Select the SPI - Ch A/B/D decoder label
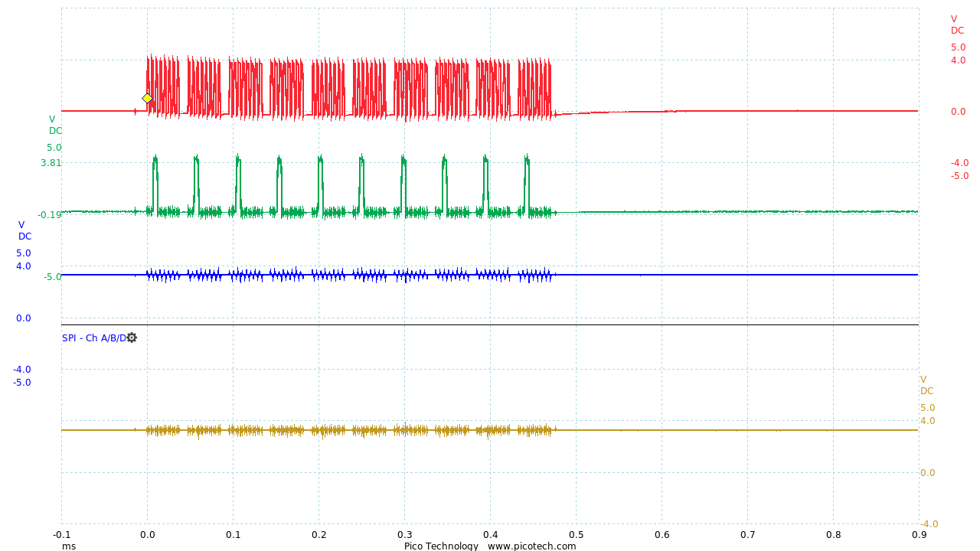Screen dimensions: 980x551 coord(92,337)
